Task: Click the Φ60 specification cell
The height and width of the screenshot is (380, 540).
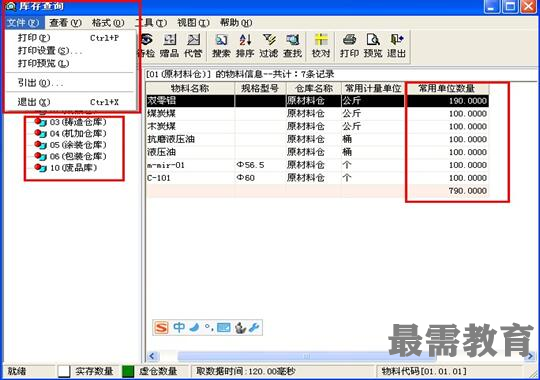Action: point(260,178)
